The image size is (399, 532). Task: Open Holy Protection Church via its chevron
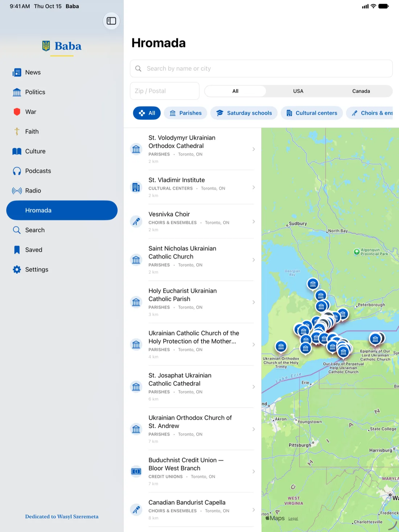coord(254,344)
